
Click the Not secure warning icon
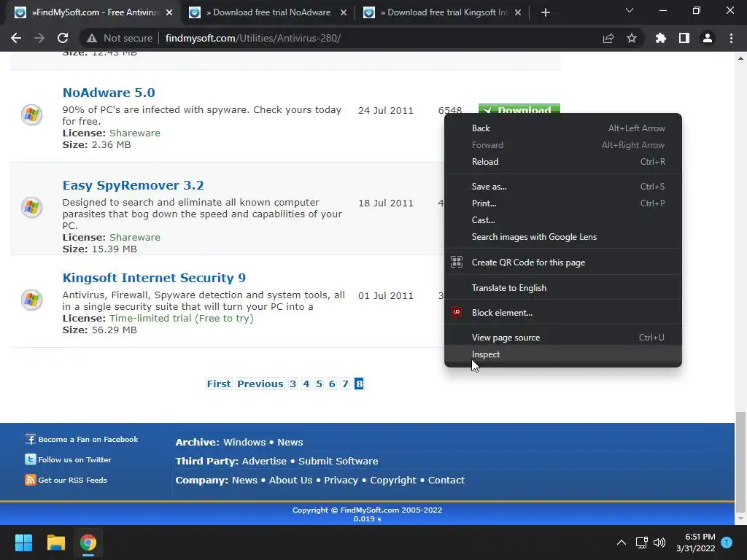[91, 38]
